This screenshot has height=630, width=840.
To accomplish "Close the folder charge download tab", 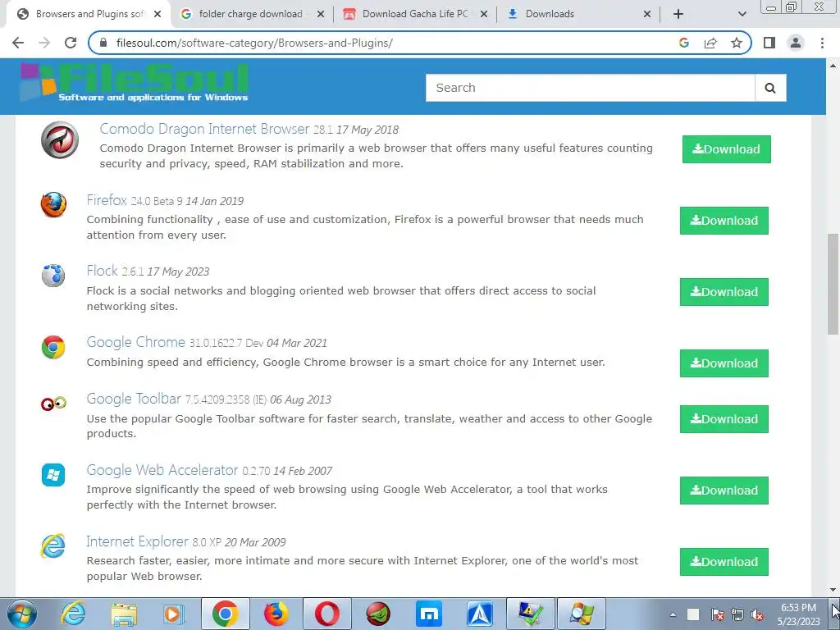I will click(321, 15).
